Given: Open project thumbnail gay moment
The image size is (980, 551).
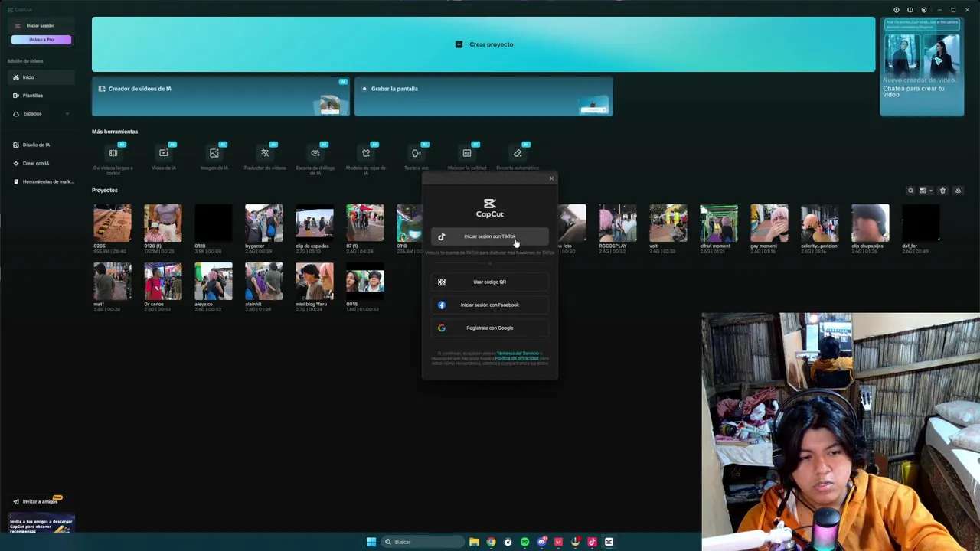Looking at the screenshot, I should point(769,223).
